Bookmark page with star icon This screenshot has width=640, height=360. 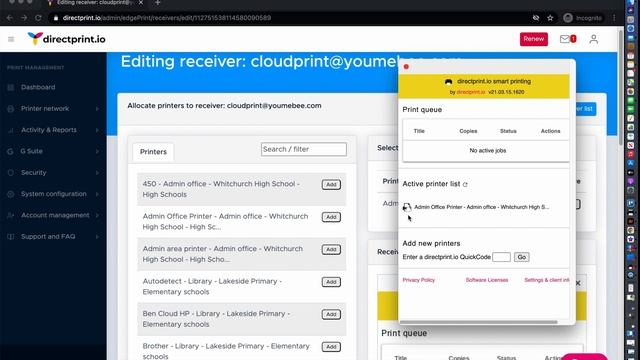click(x=550, y=18)
